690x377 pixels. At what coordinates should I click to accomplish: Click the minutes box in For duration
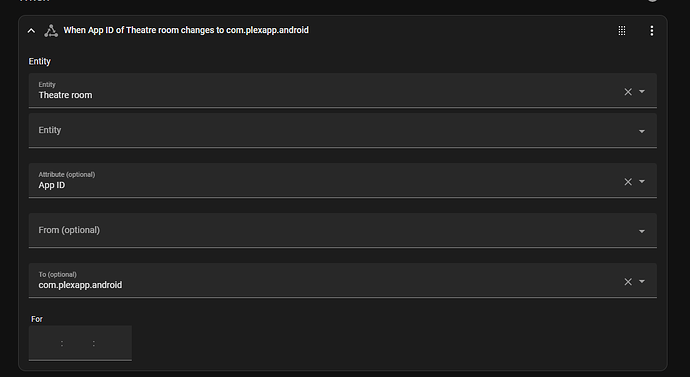[78, 343]
